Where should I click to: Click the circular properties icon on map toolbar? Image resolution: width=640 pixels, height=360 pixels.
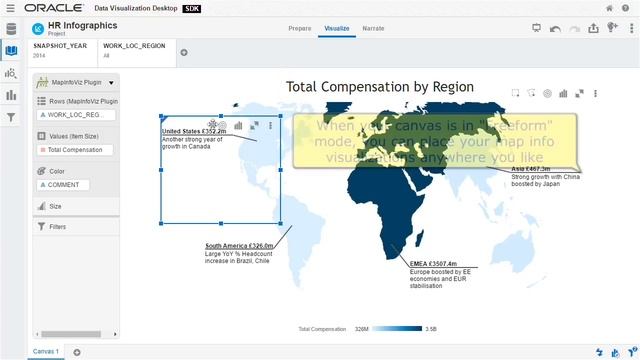click(x=547, y=93)
